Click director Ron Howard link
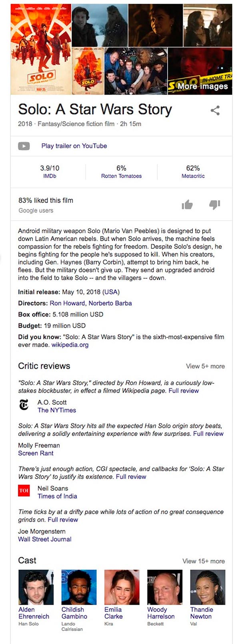 (67, 303)
